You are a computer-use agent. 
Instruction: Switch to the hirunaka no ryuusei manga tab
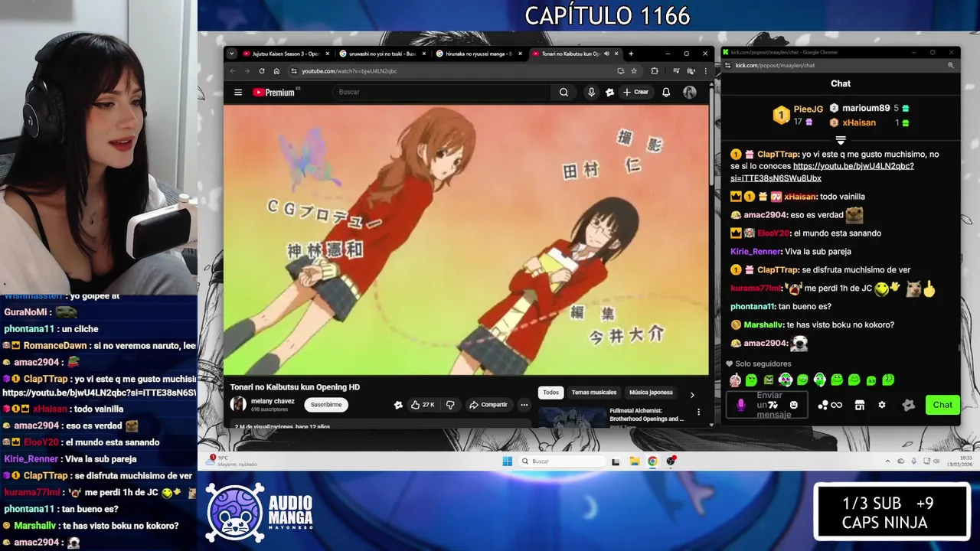click(479, 54)
